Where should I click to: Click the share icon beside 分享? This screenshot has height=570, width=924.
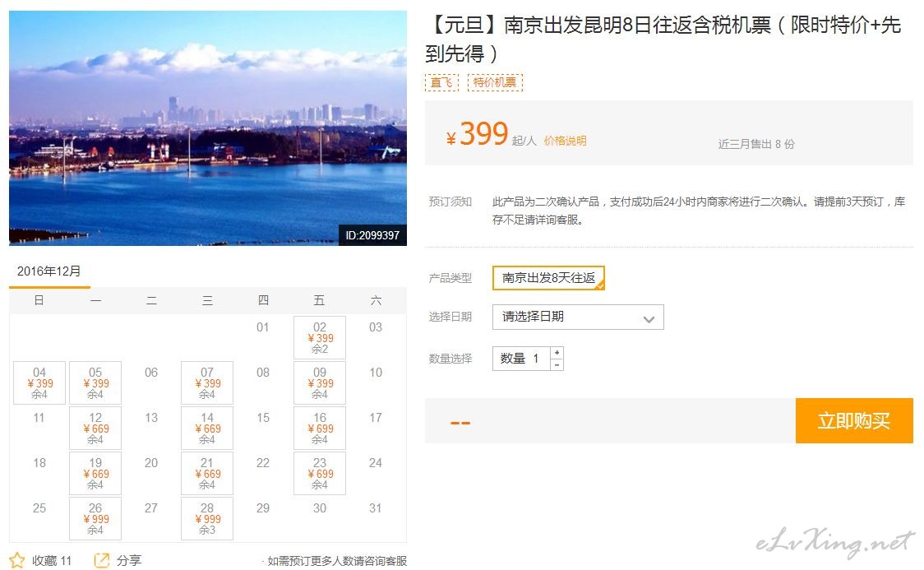click(101, 560)
